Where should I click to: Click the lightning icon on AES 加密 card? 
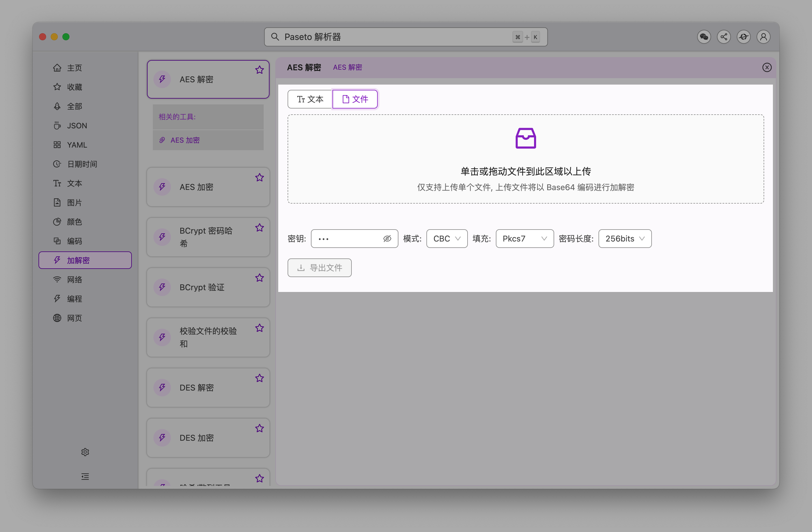tap(162, 187)
